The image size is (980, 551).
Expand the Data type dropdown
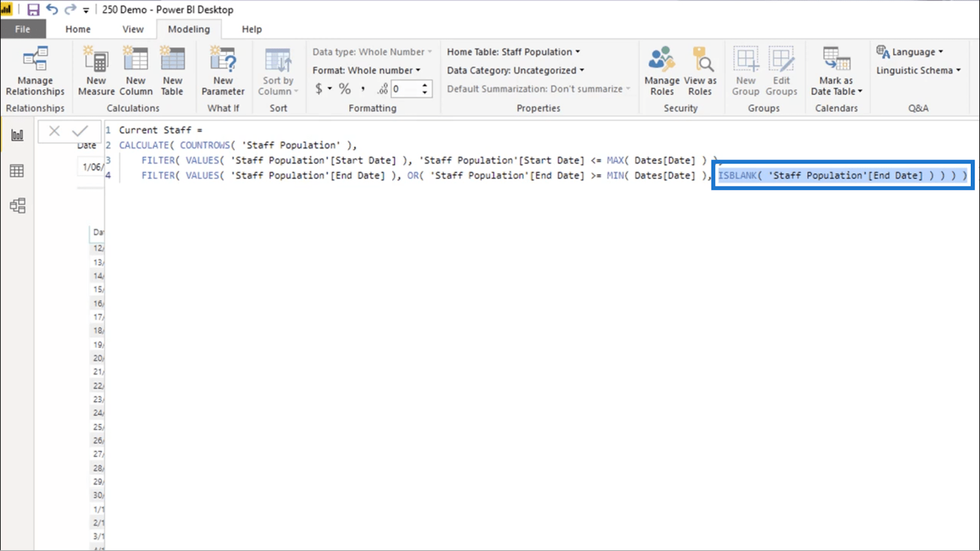pos(372,52)
